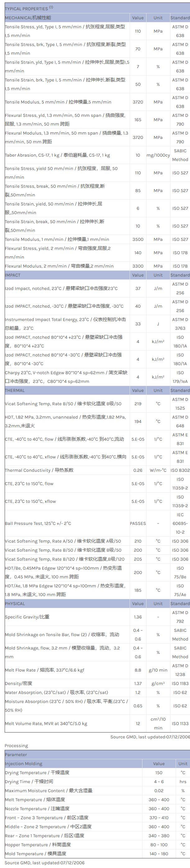Screen dimensions: 190x868
Task: Select the Hopper Temperature row label
Action: [x=38, y=845]
